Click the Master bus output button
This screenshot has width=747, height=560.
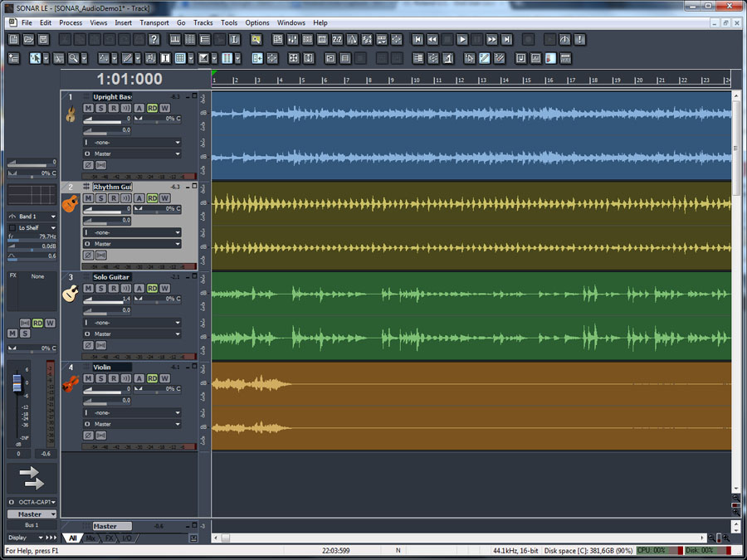click(32, 514)
